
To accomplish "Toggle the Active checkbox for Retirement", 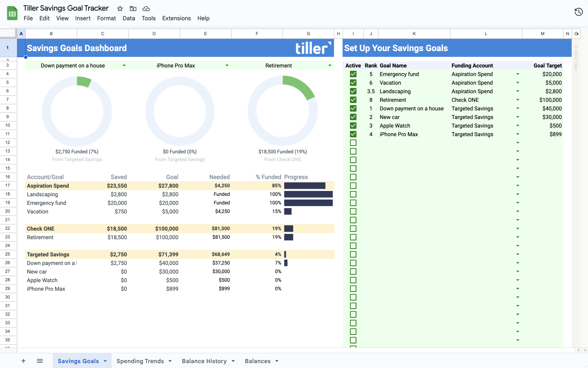I will (x=353, y=100).
